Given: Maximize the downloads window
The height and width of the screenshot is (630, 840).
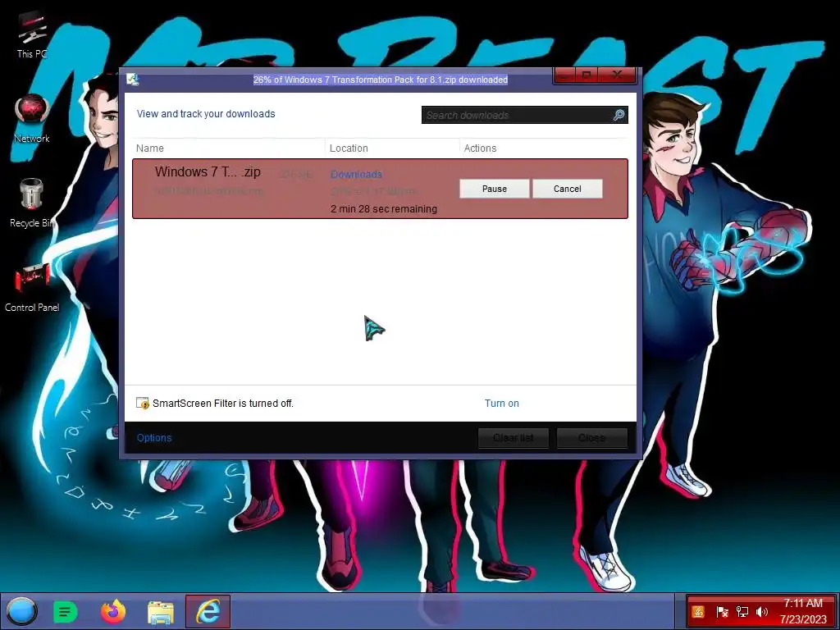Looking at the screenshot, I should pyautogui.click(x=587, y=75).
